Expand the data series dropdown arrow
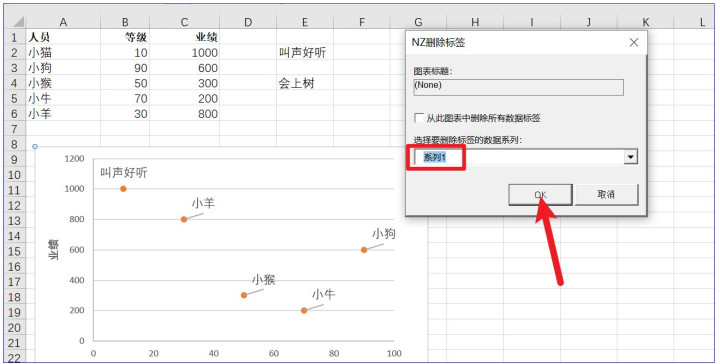Image resolution: width=720 pixels, height=364 pixels. point(631,157)
